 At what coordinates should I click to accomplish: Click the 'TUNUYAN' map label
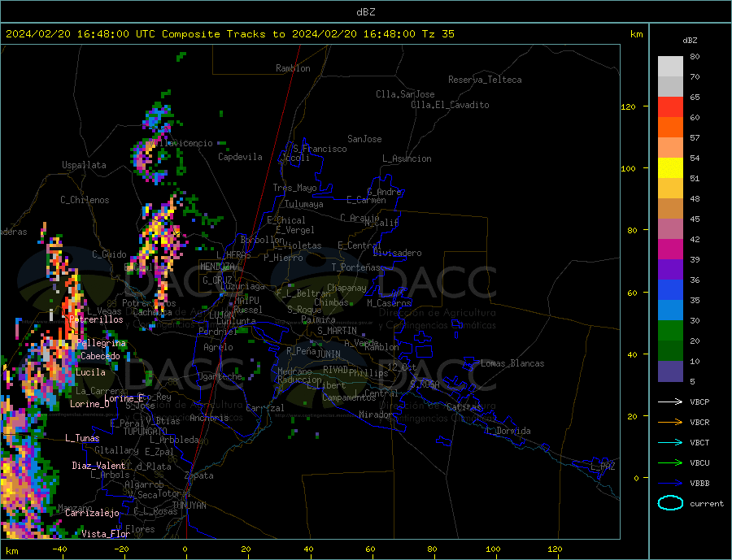189,506
